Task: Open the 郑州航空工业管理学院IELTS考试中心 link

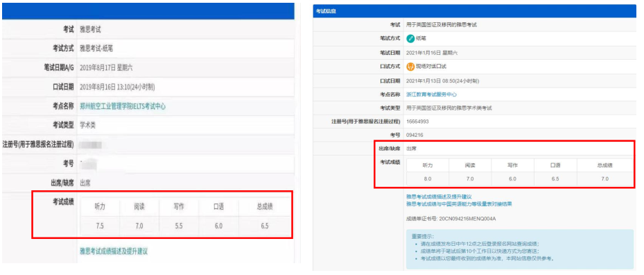Action: [x=123, y=106]
